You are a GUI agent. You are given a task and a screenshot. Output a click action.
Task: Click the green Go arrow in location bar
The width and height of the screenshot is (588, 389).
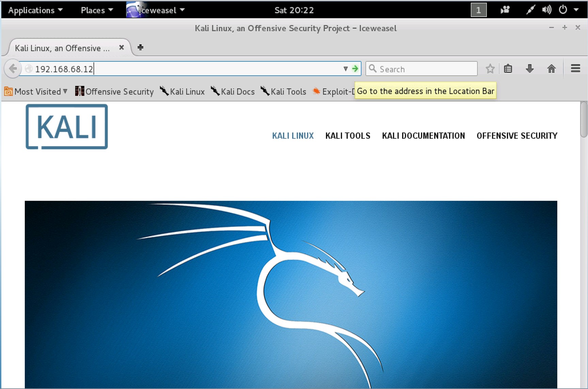tap(355, 69)
